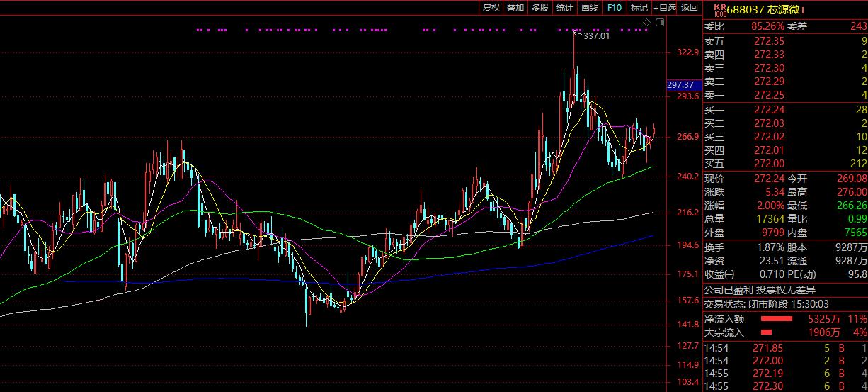Click the 净资 value 23.51
The height and width of the screenshot is (392, 868).
(x=772, y=261)
